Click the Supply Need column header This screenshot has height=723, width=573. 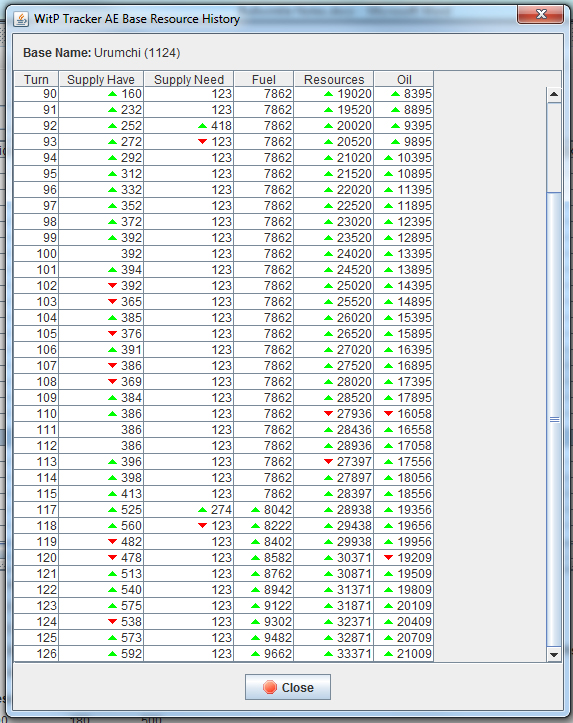pyautogui.click(x=189, y=79)
